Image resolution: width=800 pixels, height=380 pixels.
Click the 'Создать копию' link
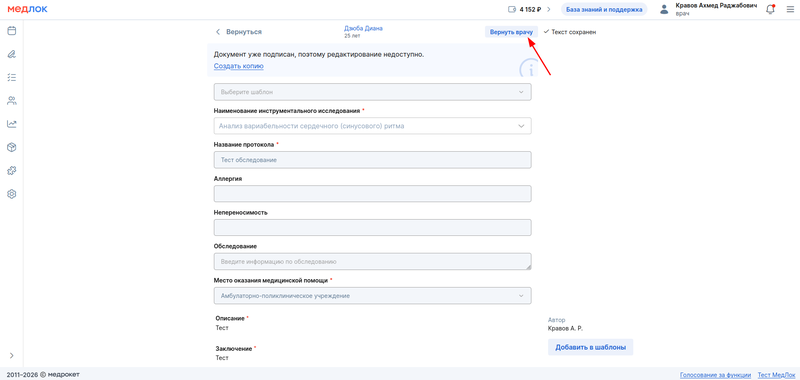239,66
